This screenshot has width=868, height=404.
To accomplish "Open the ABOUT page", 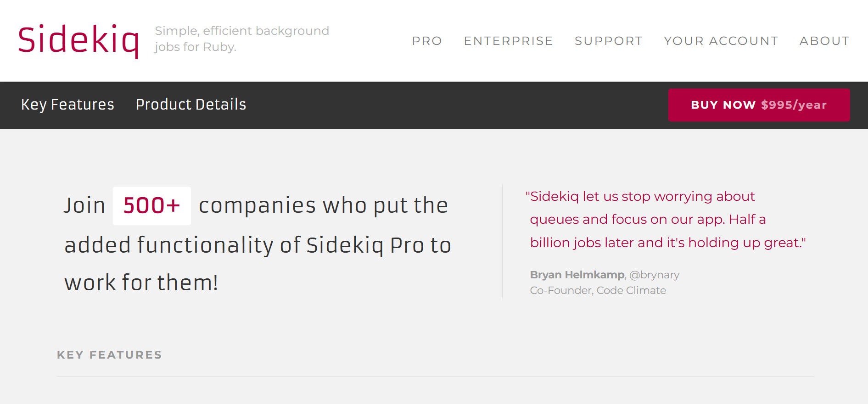I will point(824,41).
